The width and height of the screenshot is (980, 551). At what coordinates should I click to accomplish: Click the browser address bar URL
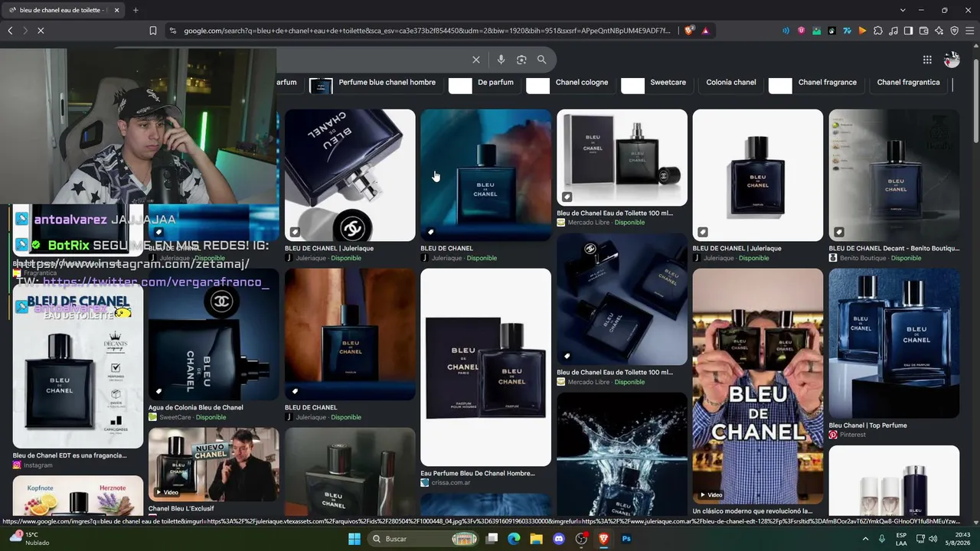pos(426,31)
